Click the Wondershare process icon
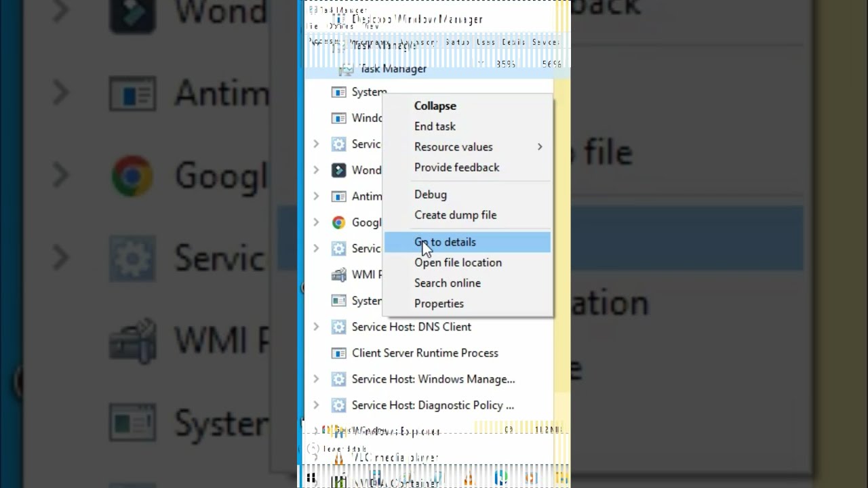The width and height of the screenshot is (868, 488). pyautogui.click(x=338, y=170)
